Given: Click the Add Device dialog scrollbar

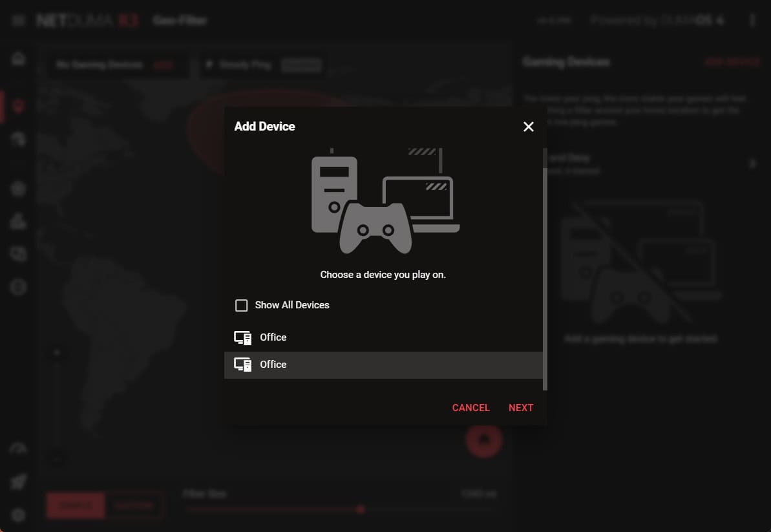Looking at the screenshot, I should (x=545, y=271).
